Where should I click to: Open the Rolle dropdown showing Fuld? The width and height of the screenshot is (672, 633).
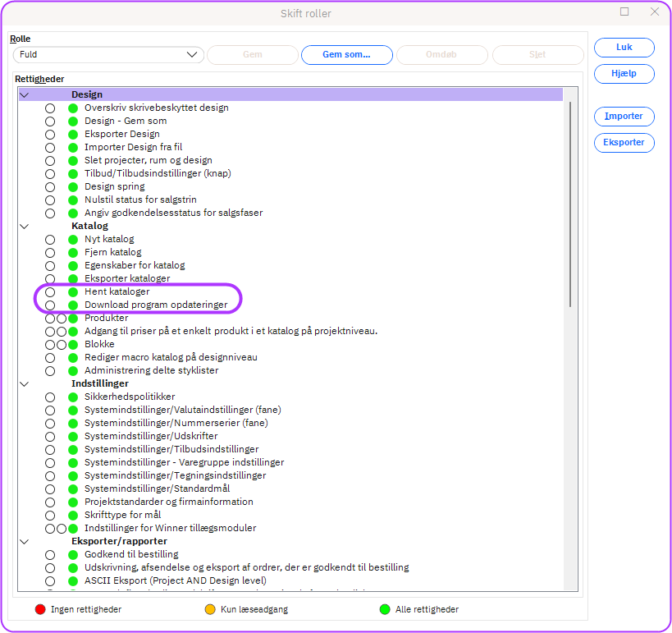pos(108,55)
